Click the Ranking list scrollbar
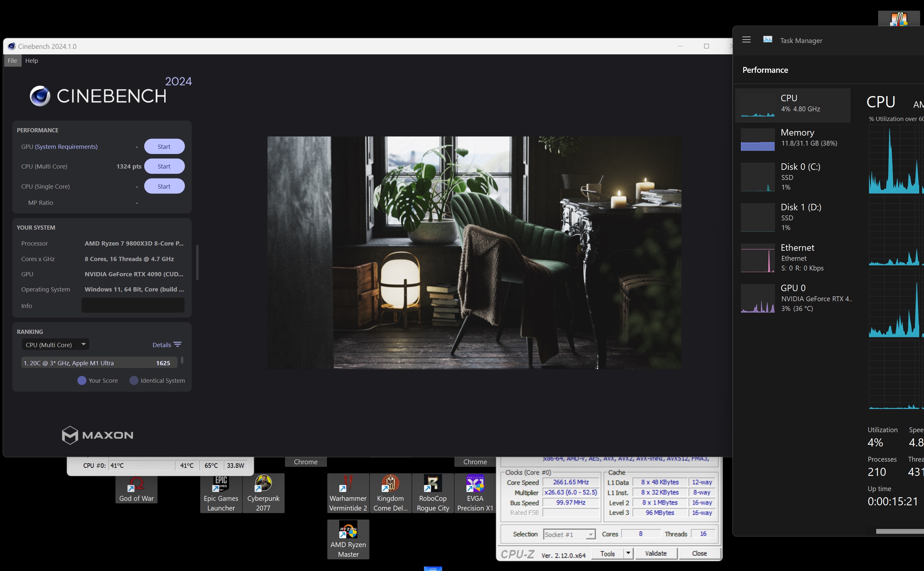Viewport: 924px width, 571px height. point(182,360)
